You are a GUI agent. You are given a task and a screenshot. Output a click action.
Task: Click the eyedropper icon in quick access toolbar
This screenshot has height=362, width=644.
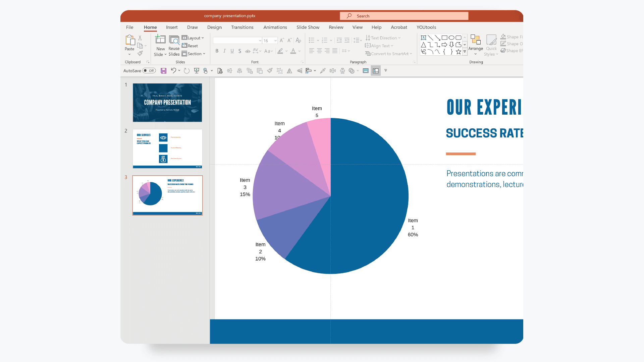323,71
